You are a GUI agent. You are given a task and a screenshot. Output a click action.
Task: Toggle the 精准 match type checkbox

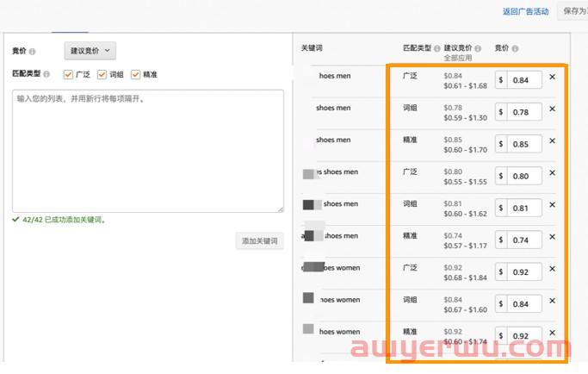135,74
